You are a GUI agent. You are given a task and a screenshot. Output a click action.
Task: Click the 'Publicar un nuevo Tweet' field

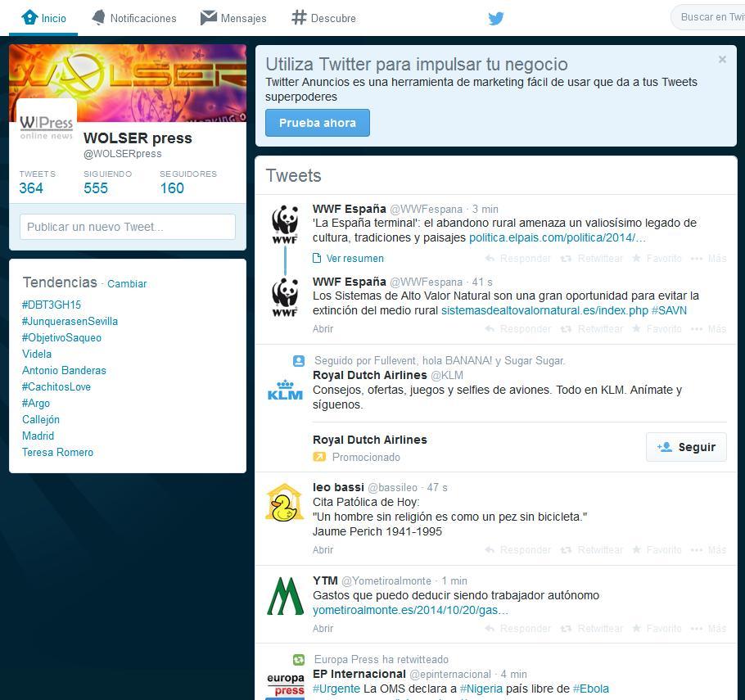point(128,227)
